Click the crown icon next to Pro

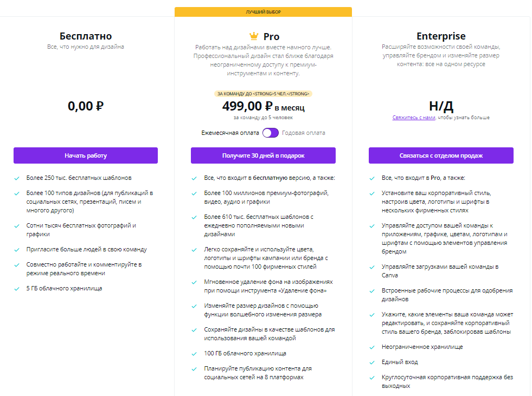[x=254, y=36]
